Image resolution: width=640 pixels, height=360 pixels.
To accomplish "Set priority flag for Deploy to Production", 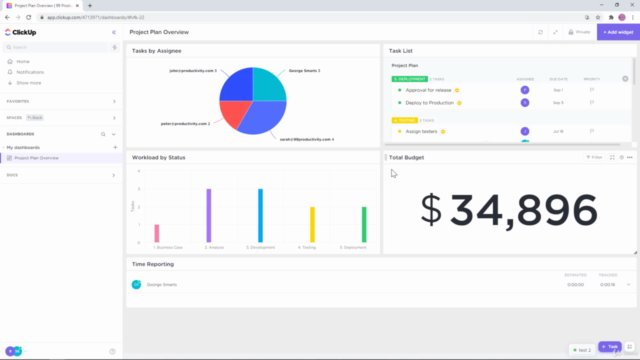I will click(592, 103).
